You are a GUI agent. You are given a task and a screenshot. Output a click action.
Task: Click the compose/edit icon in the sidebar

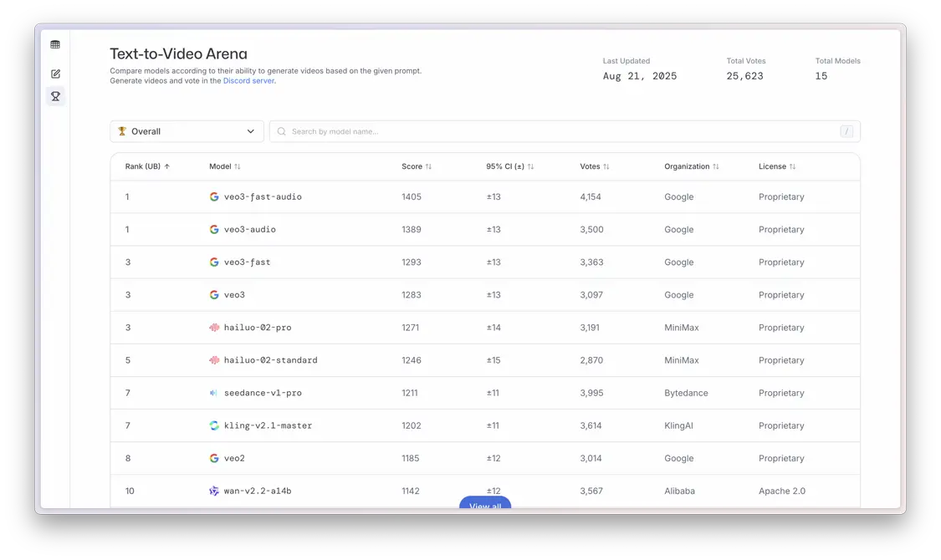click(55, 74)
